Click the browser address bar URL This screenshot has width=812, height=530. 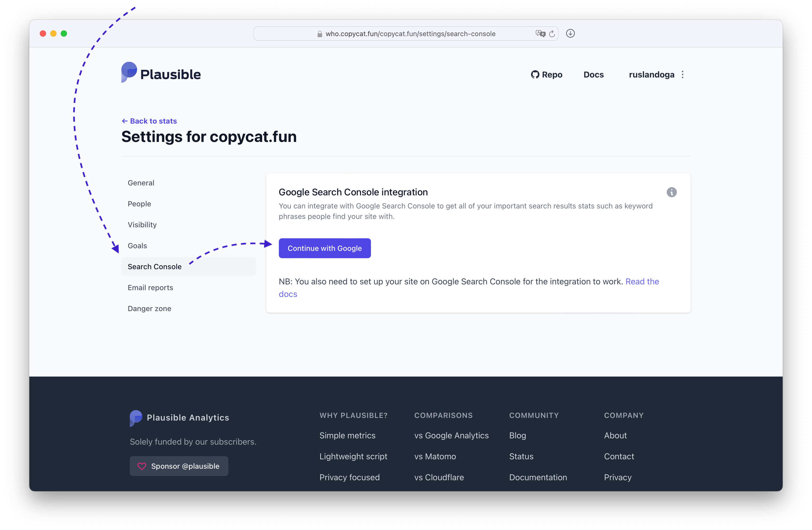pos(410,34)
